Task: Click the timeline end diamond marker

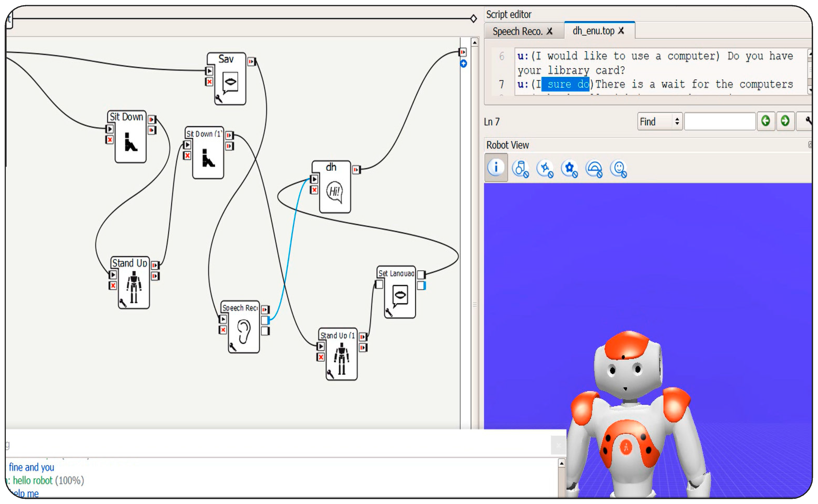Action: (x=473, y=19)
